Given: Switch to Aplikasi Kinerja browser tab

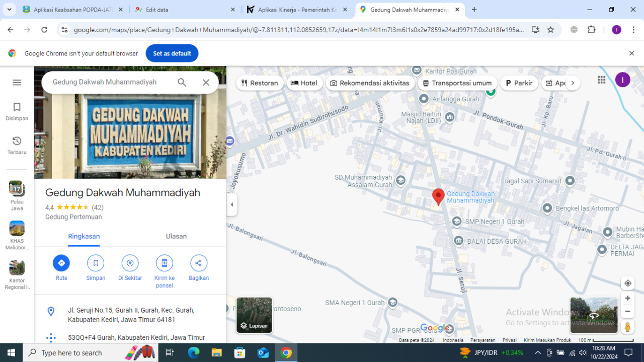Looking at the screenshot, I should tap(297, 10).
